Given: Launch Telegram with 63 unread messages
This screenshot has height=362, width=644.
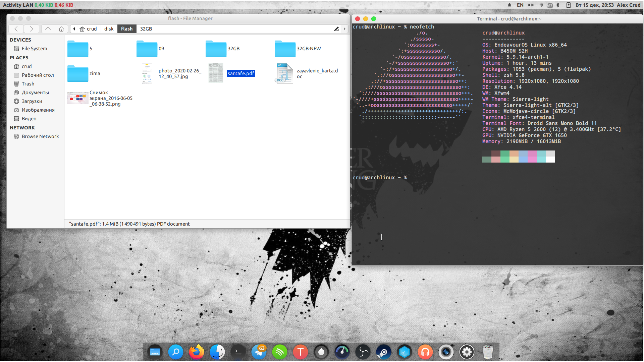Looking at the screenshot, I should click(x=259, y=352).
